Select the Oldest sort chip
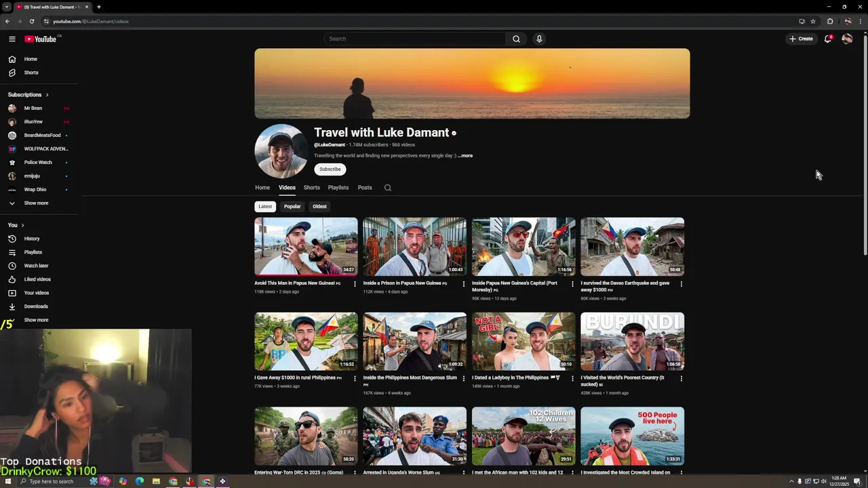This screenshot has width=868, height=488. pyautogui.click(x=319, y=207)
